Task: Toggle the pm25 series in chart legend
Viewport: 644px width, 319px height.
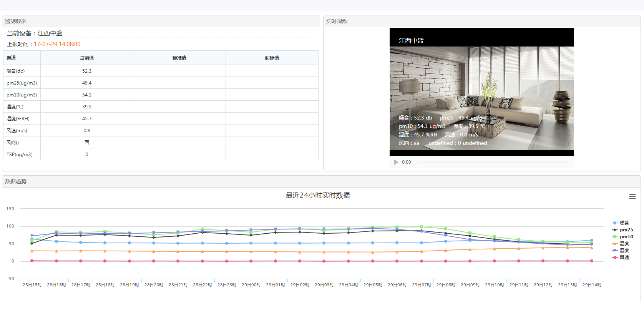Action: 626,230
